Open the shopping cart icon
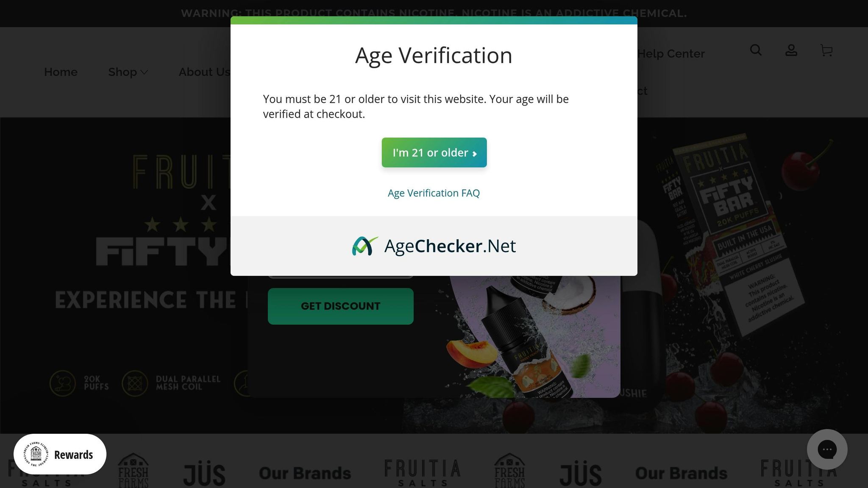The height and width of the screenshot is (488, 868). point(826,50)
